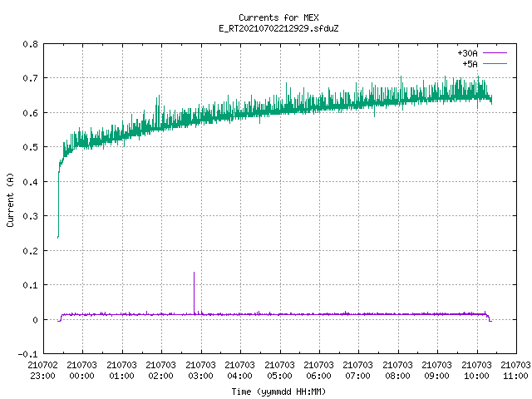Click the y-axis tick value 0.8

point(31,44)
